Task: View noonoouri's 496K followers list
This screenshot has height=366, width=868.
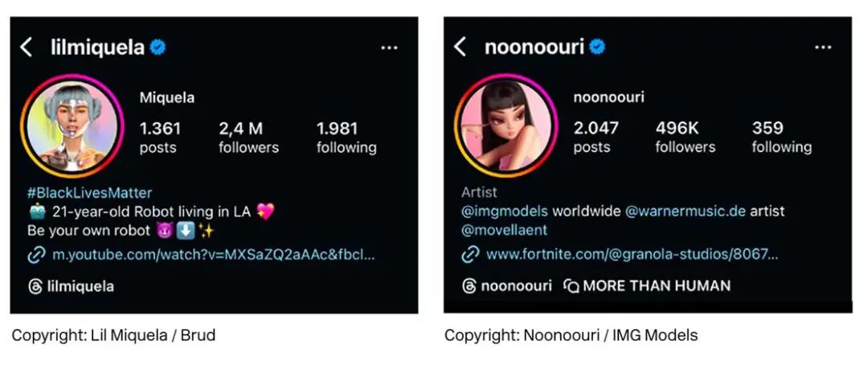Action: 685,137
